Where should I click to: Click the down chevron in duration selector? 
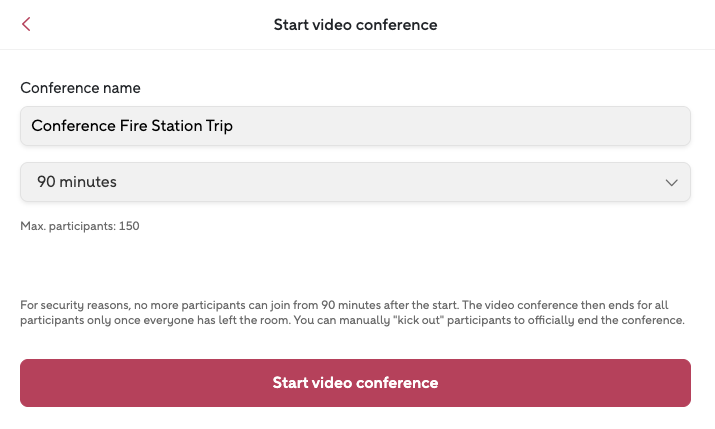671,183
